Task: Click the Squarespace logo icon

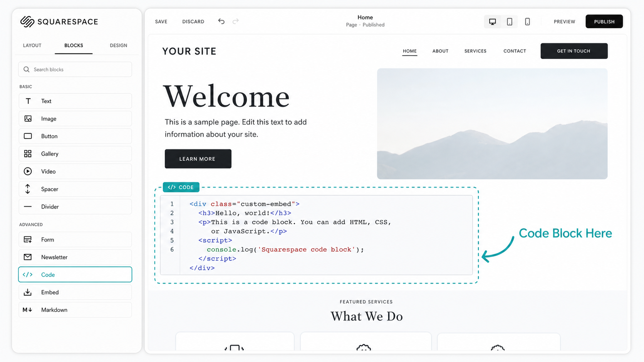Action: point(27,22)
